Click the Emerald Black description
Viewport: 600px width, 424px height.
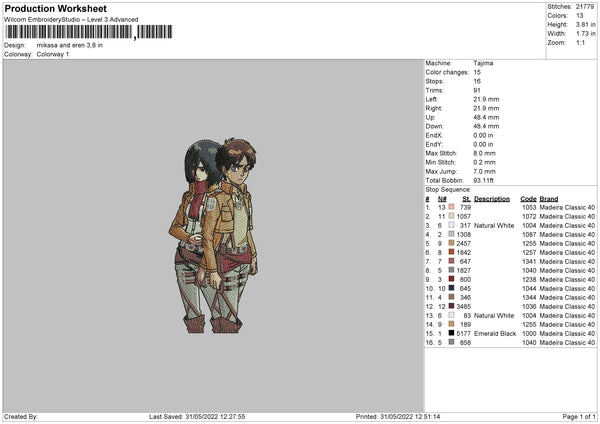495,334
